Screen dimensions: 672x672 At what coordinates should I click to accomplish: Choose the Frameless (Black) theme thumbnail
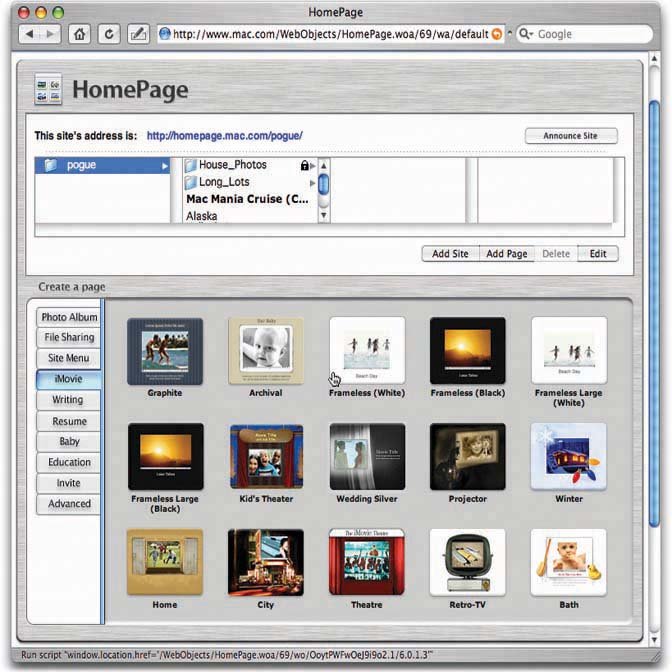pos(468,351)
